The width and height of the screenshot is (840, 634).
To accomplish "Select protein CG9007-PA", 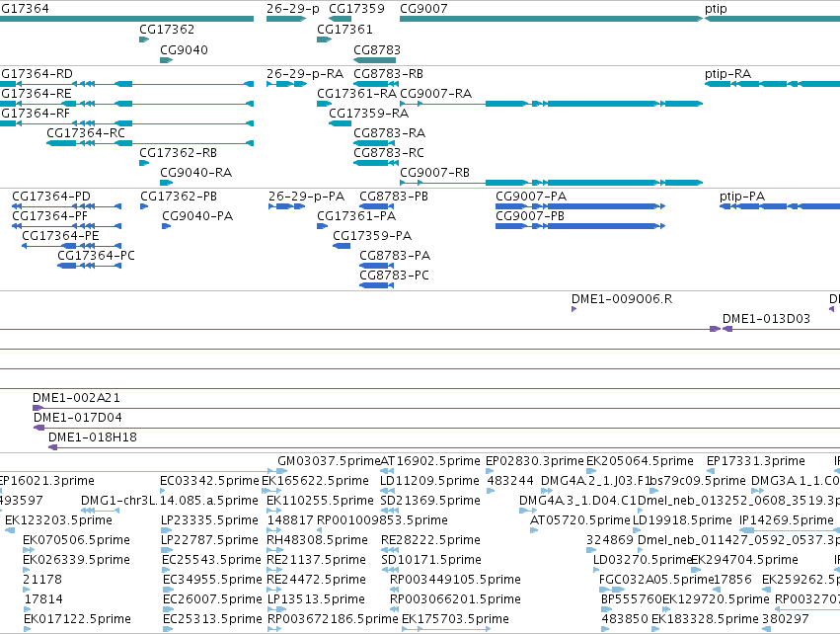I will [x=580, y=206].
